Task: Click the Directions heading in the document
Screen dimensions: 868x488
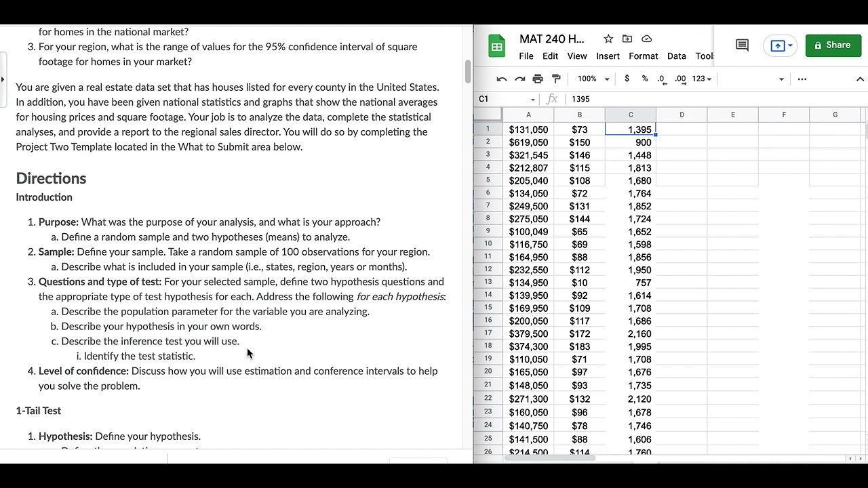Action: [x=51, y=178]
